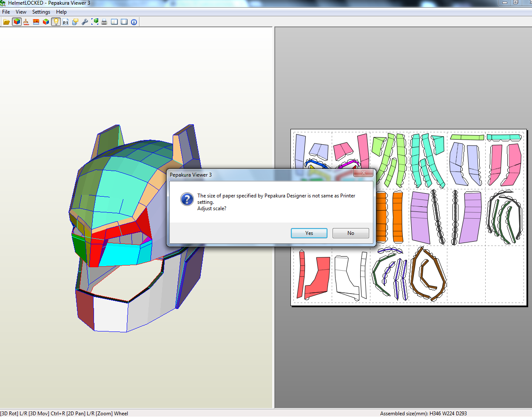
Task: Close the Pepakura Viewer 3 dialog
Action: click(364, 173)
